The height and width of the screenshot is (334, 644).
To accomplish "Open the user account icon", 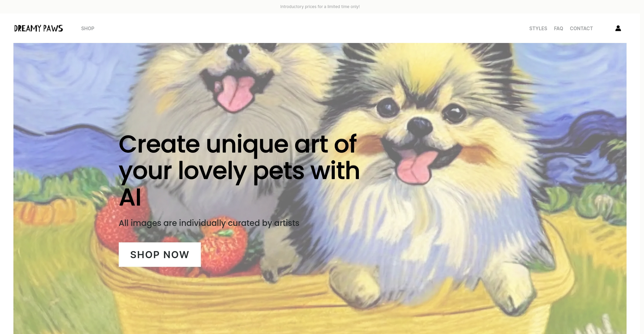I will [x=618, y=28].
